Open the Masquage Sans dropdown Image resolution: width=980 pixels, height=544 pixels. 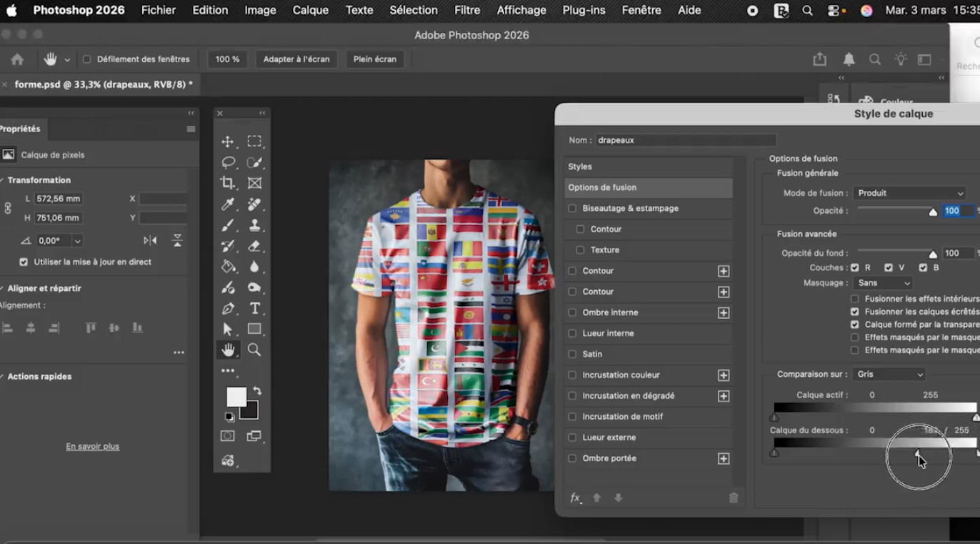883,283
